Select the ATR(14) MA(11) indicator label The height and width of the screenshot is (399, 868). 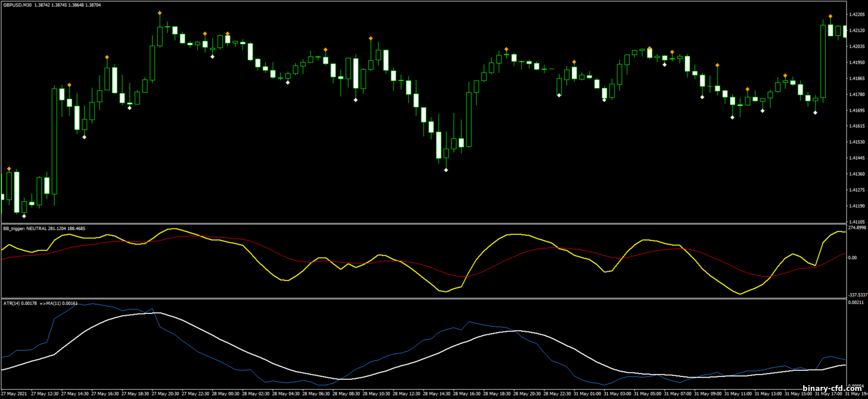pos(40,304)
